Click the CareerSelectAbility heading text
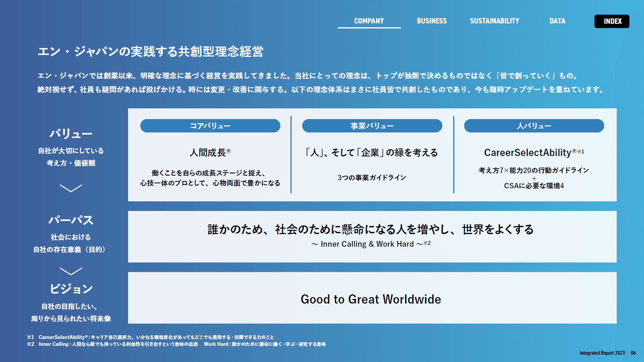The width and height of the screenshot is (644, 362). pos(527,153)
